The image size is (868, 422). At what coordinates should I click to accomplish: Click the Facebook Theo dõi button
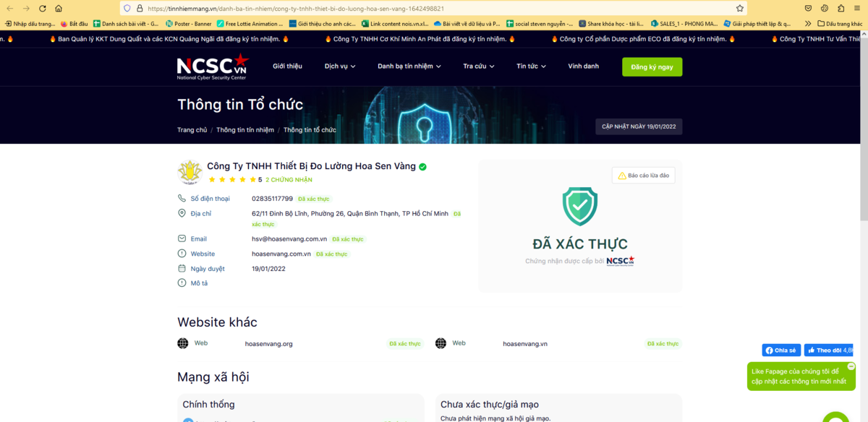[x=829, y=350]
